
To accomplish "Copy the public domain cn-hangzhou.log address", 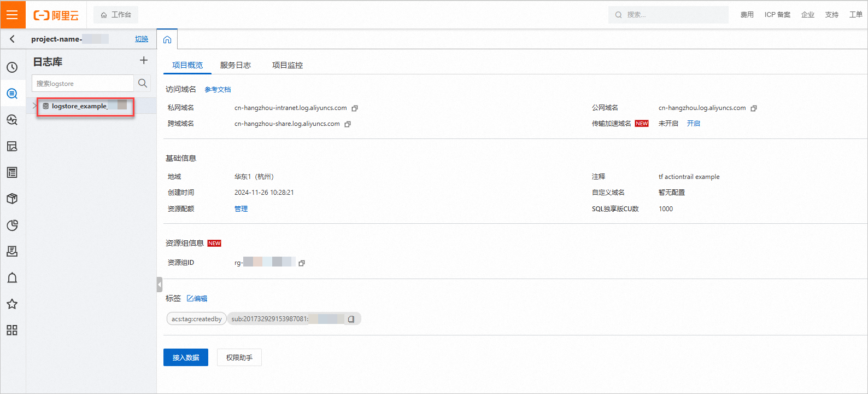I will 754,108.
